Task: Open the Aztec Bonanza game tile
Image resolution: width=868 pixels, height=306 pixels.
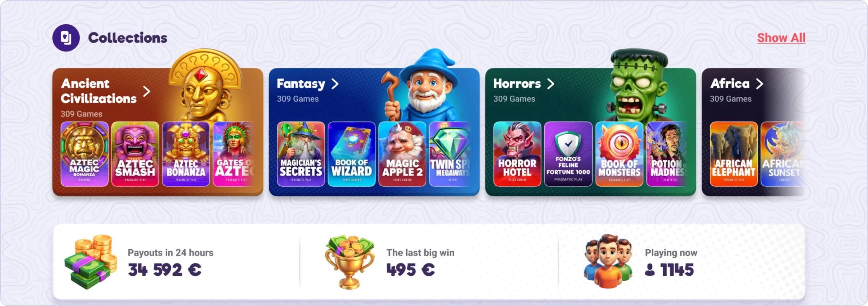Action: (186, 154)
